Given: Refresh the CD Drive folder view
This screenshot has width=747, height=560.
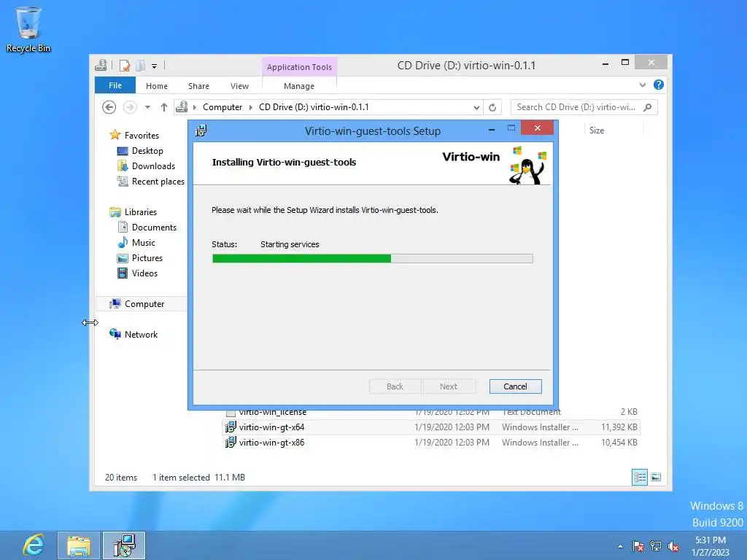Looking at the screenshot, I should tap(492, 108).
